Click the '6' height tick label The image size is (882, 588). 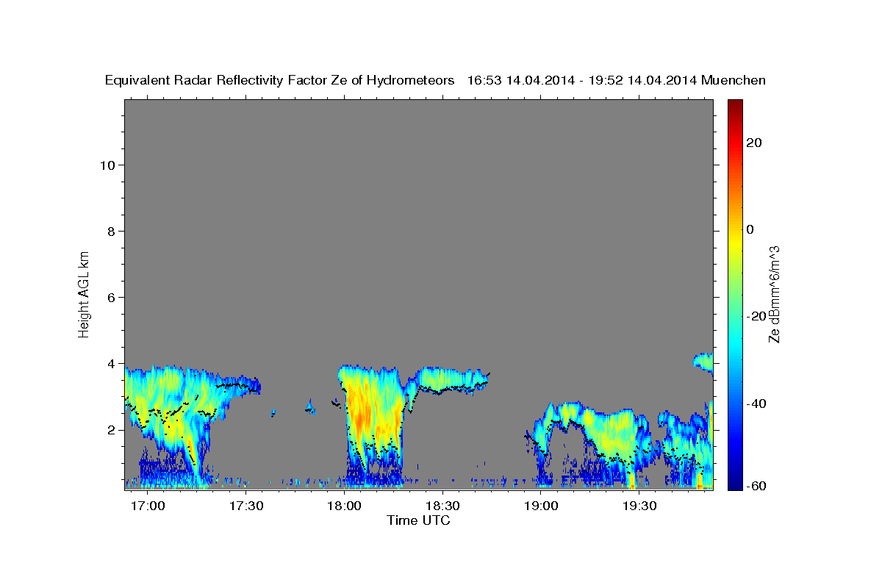[x=112, y=297]
